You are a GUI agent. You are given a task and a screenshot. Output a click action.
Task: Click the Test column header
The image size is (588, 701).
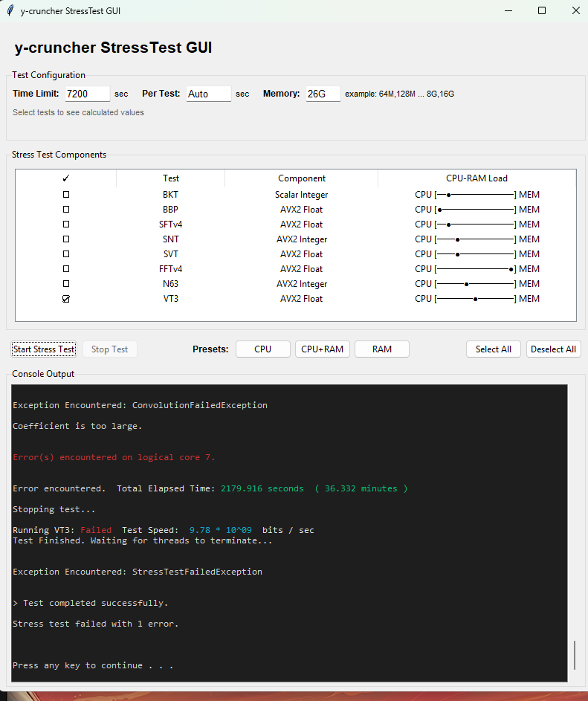click(x=170, y=178)
